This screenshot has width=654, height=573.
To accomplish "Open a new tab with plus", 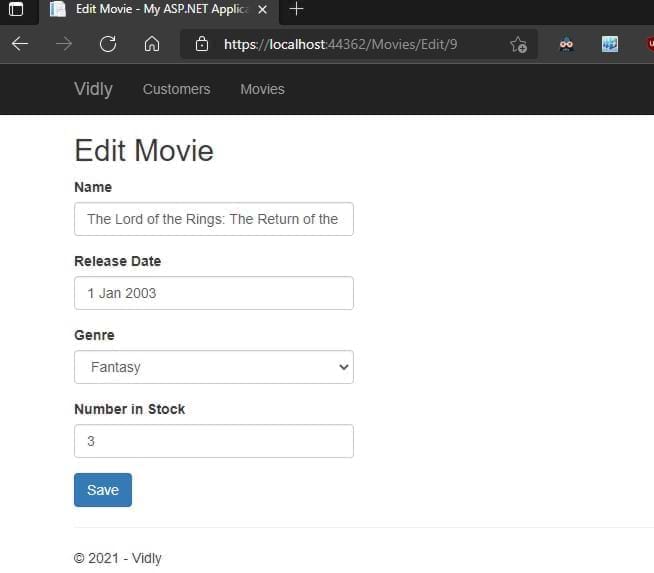I will pyautogui.click(x=296, y=9).
